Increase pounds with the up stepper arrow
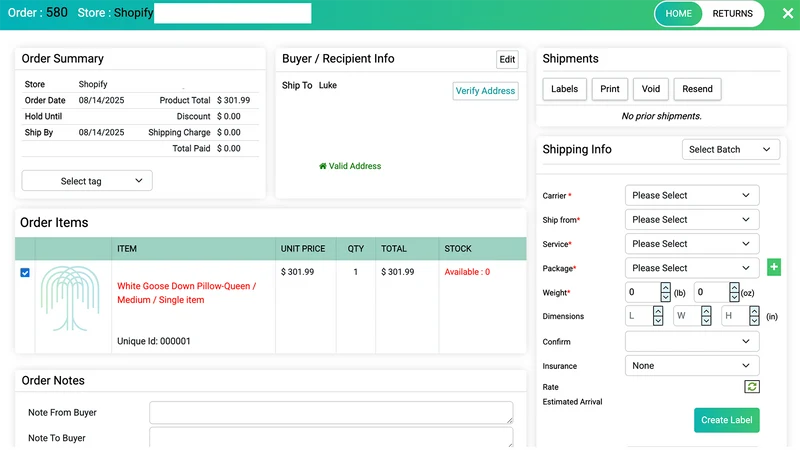Image resolution: width=800 pixels, height=450 pixels. pos(665,287)
